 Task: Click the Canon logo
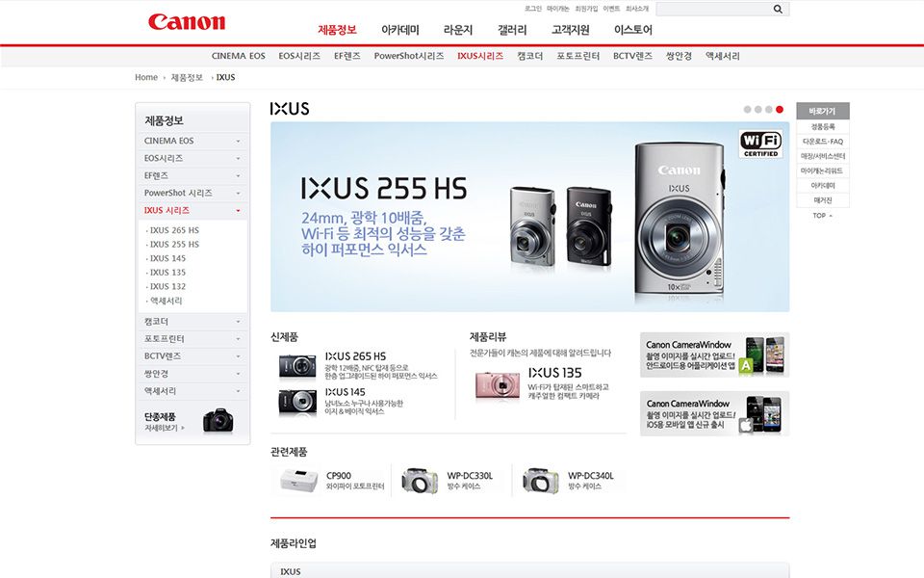point(186,22)
